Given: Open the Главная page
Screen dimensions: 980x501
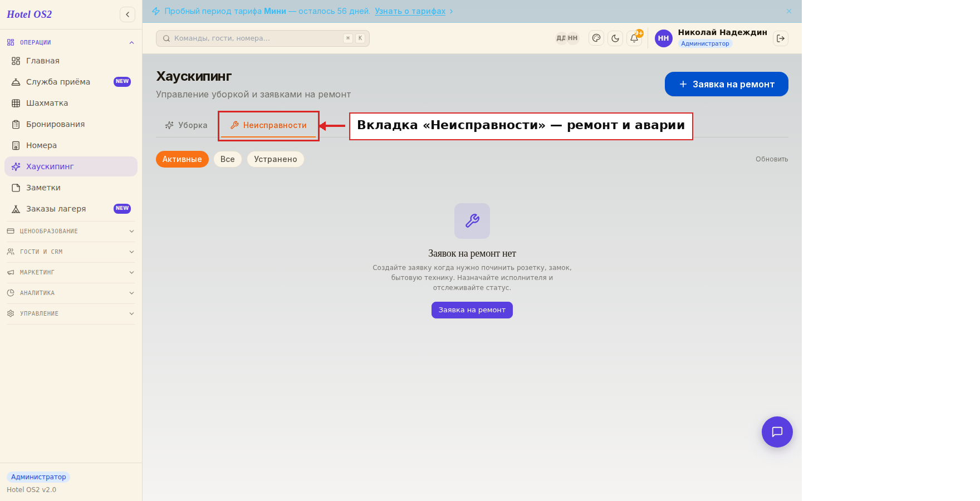Looking at the screenshot, I should pos(71,61).
